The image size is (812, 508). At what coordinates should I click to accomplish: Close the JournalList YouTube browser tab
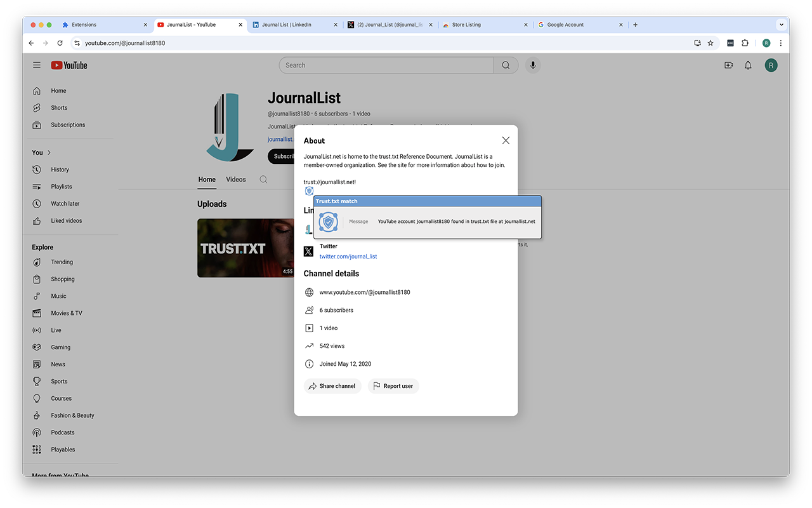[240, 25]
